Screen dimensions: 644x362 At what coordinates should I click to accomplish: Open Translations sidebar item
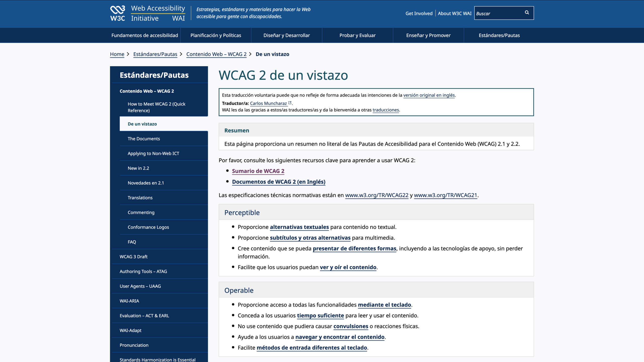(164, 198)
